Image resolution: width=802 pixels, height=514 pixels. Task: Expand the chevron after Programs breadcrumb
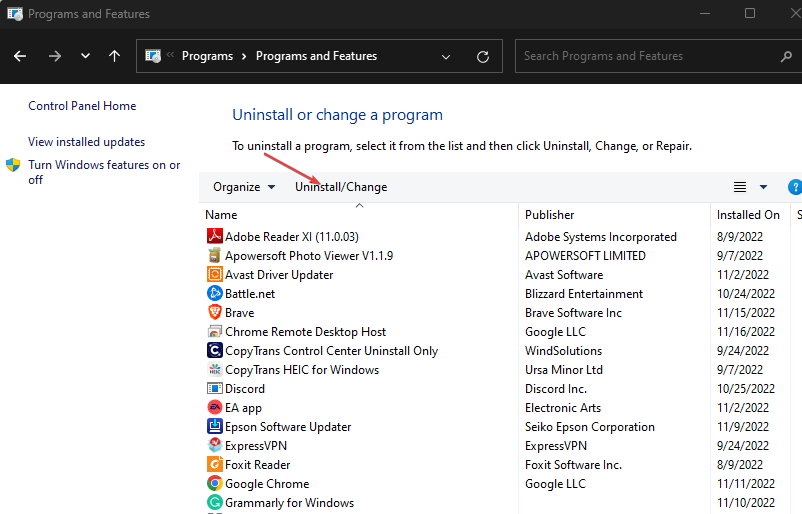click(244, 56)
